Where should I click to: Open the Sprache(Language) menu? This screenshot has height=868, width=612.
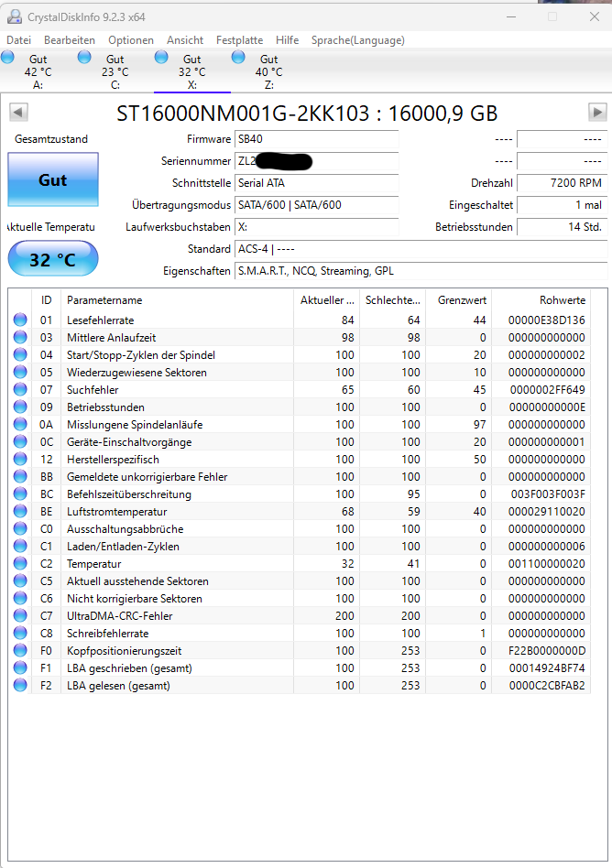(358, 40)
